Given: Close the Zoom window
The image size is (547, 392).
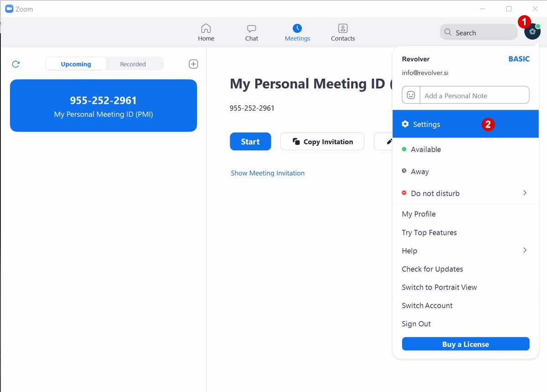Looking at the screenshot, I should tap(535, 9).
